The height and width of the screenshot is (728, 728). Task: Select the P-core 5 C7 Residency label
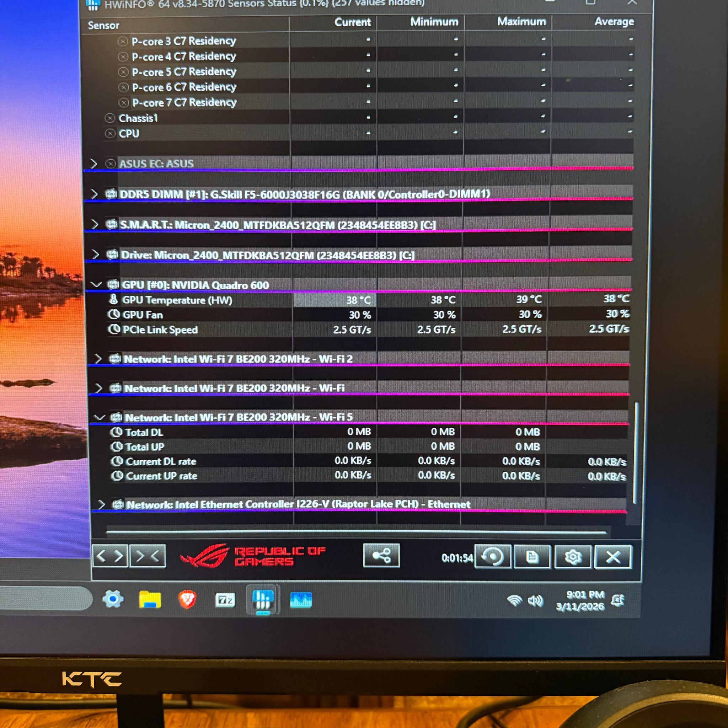[x=184, y=72]
